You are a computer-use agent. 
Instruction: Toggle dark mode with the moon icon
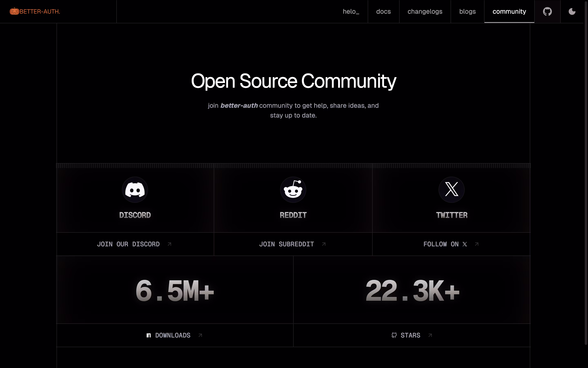coord(572,11)
